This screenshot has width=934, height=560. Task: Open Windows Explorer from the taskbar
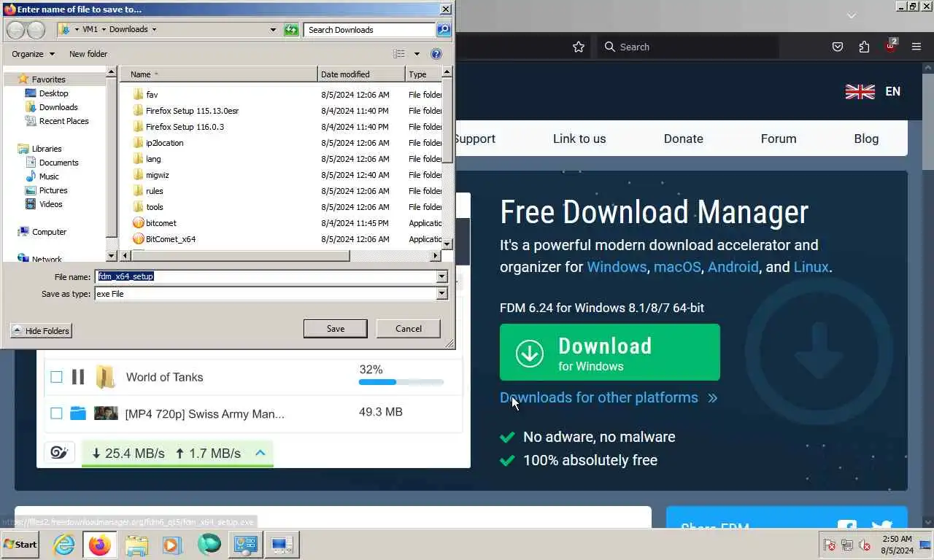136,545
